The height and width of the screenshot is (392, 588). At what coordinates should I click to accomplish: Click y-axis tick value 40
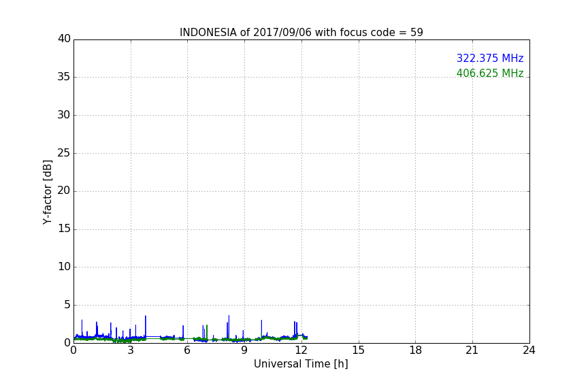[x=64, y=39]
